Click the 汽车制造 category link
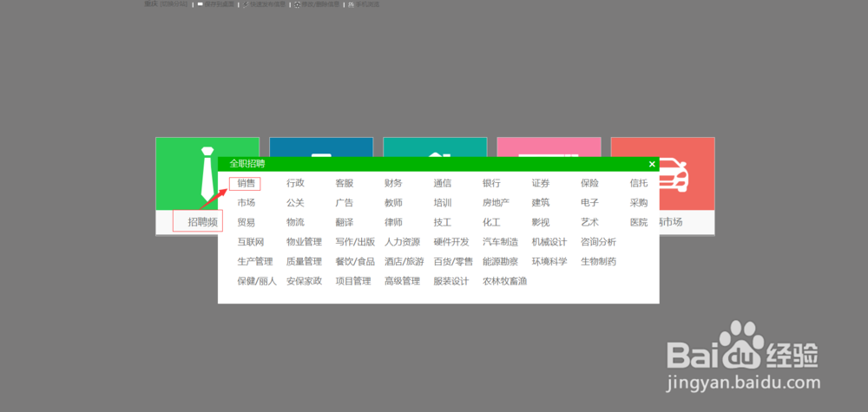This screenshot has width=868, height=412. [501, 242]
